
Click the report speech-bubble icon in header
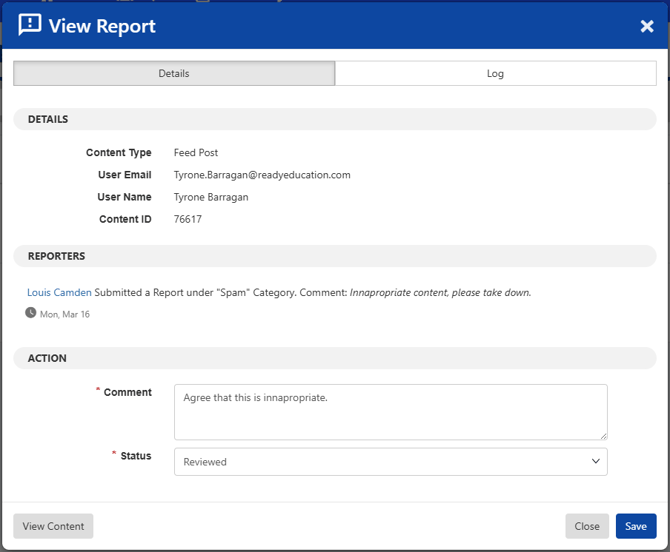29,25
